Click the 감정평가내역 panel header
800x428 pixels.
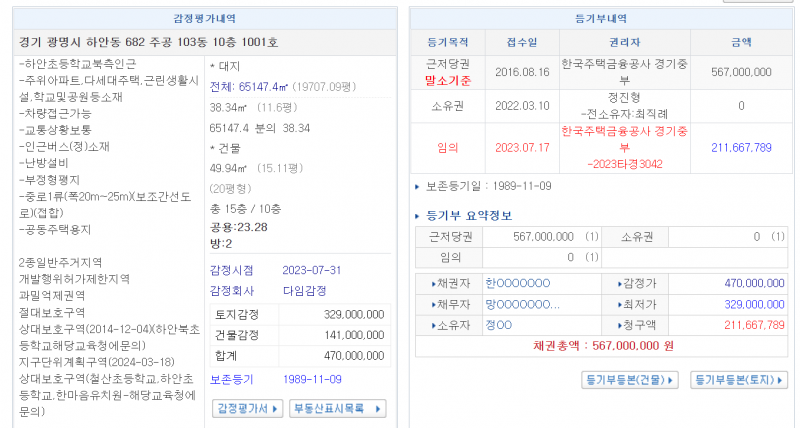pyautogui.click(x=205, y=18)
